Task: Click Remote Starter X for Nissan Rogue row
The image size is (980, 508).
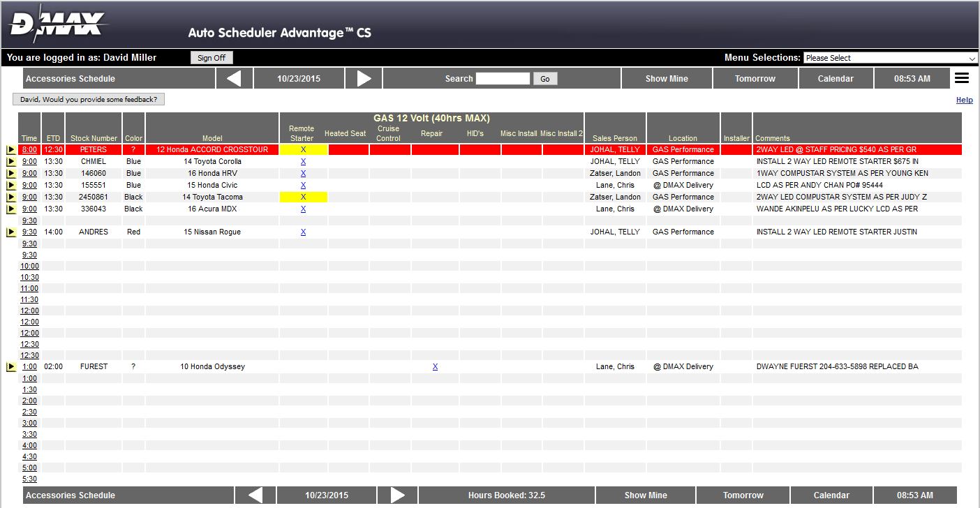Action: tap(303, 232)
